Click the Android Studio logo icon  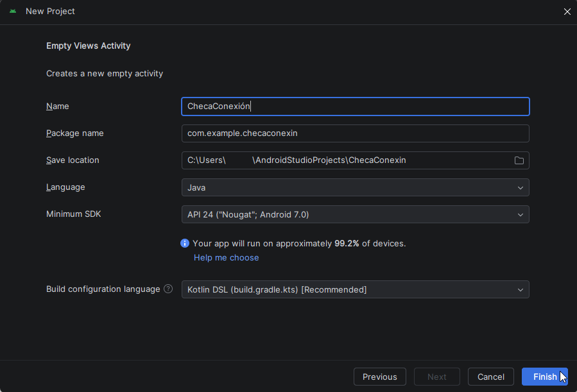coord(13,12)
